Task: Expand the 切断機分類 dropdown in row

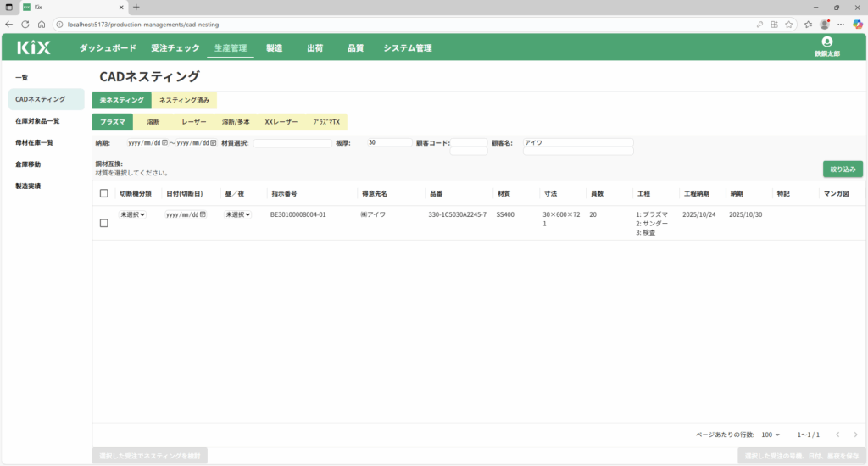Action: [132, 214]
